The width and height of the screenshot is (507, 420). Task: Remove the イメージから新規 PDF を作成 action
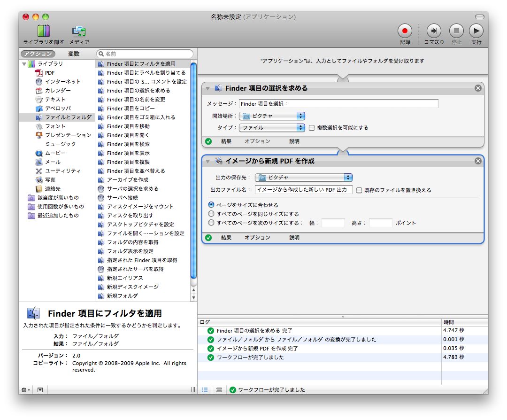click(478, 161)
